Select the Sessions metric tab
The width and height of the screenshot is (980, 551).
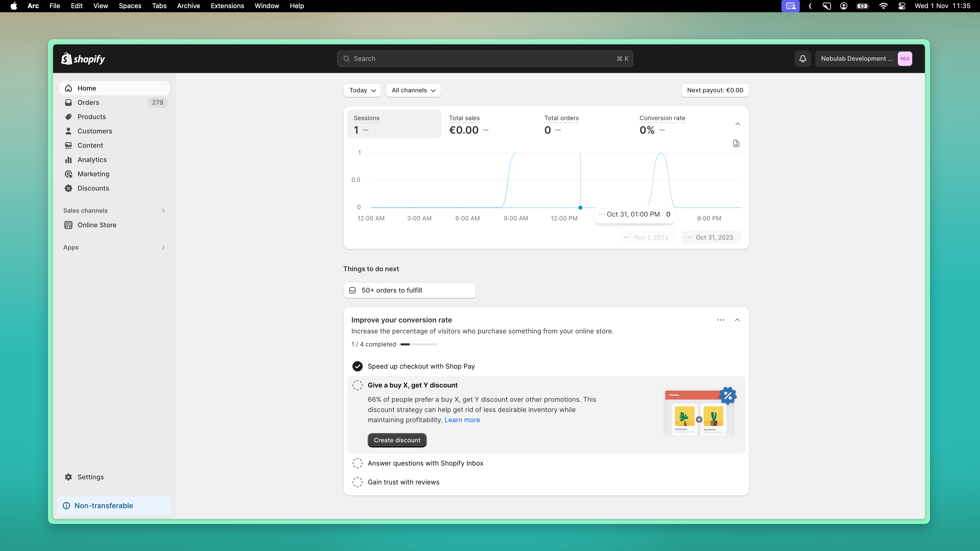[395, 124]
